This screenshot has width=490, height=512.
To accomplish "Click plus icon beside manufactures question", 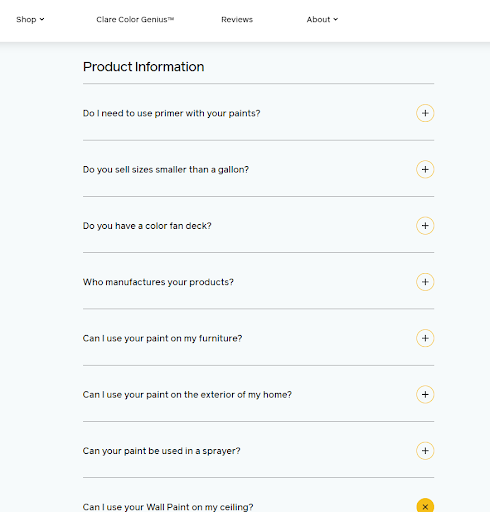I will 425,282.
